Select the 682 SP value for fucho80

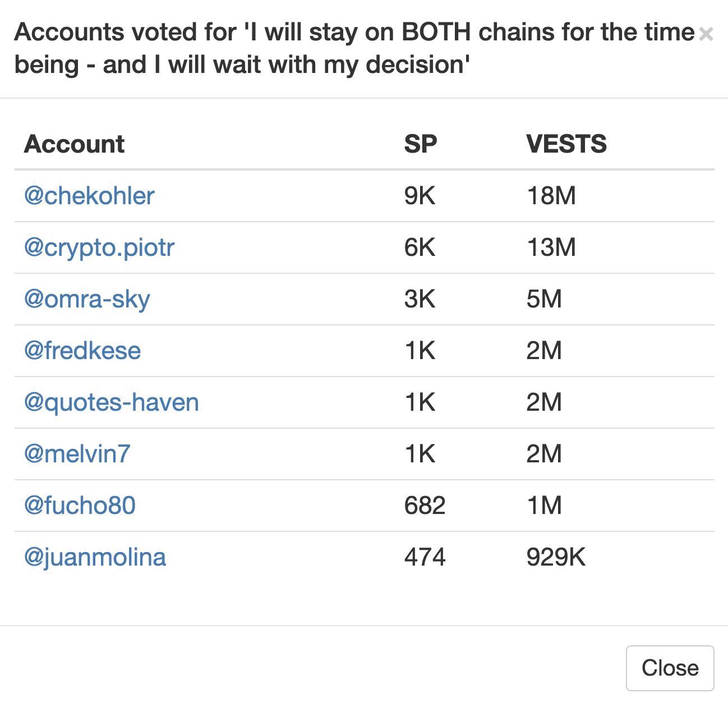(x=425, y=506)
